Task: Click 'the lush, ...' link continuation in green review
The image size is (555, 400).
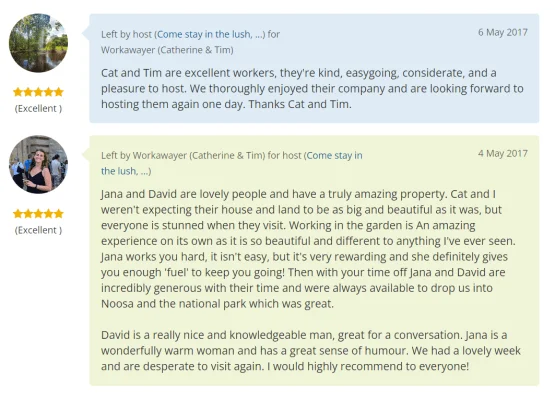Action: [126, 171]
